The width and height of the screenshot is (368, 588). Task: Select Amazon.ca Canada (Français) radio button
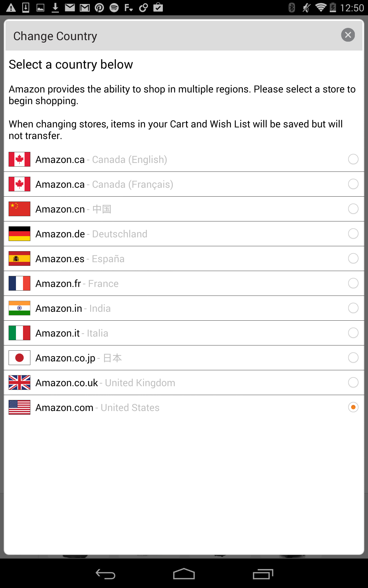[x=353, y=184]
